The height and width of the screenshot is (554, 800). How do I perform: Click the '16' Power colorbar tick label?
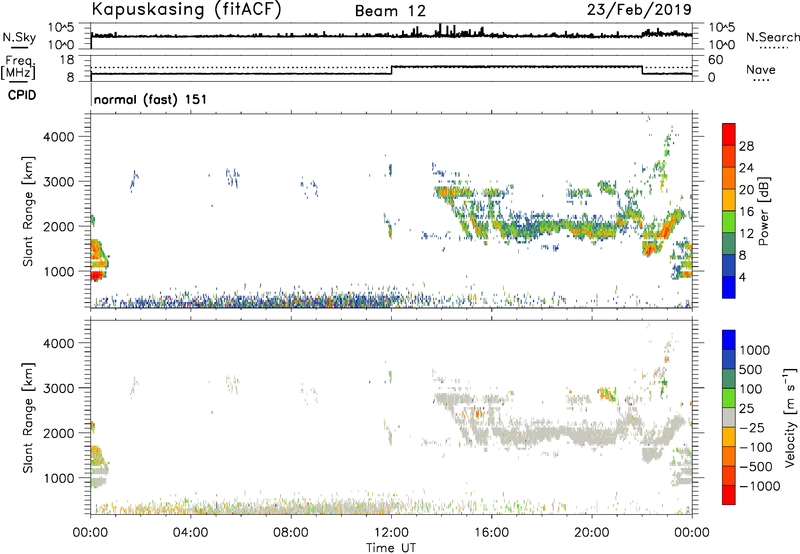point(746,211)
